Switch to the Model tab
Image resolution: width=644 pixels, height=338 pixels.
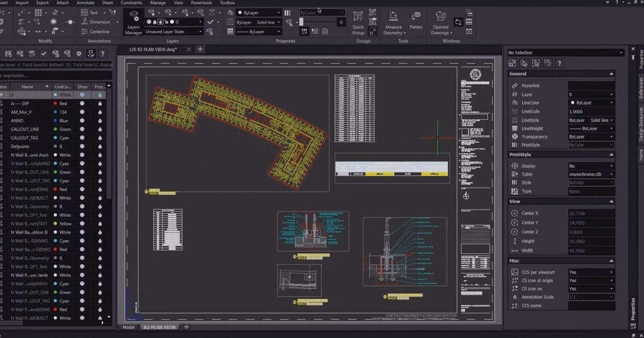click(x=128, y=327)
